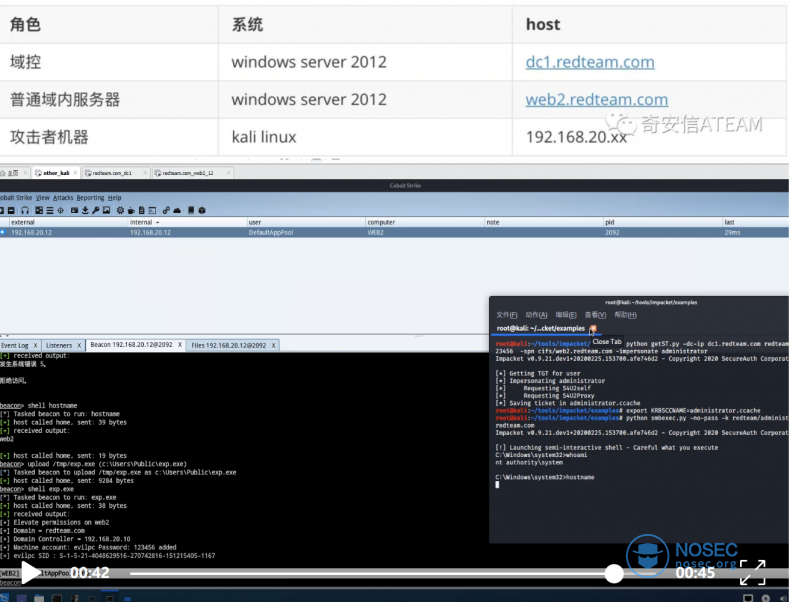This screenshot has width=790, height=602.
Task: Sort sessions by user column header
Action: point(306,222)
